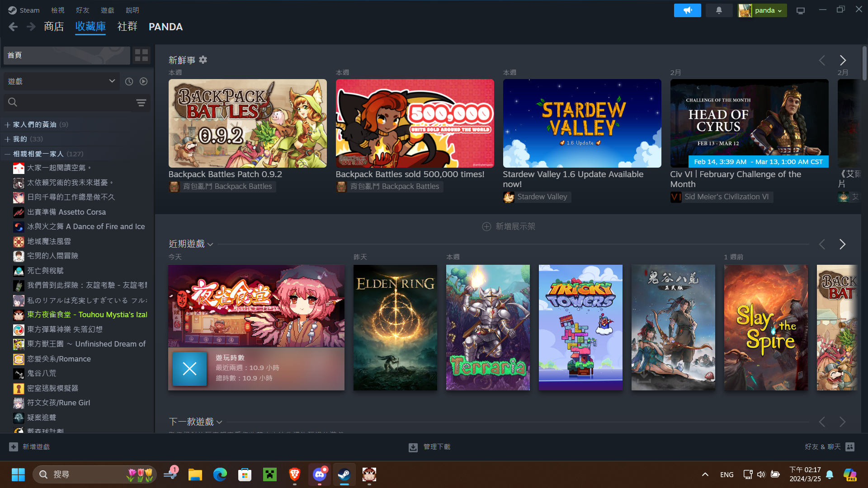This screenshot has width=868, height=488.
Task: Open the Steam announcements megaphone button
Action: coord(687,10)
